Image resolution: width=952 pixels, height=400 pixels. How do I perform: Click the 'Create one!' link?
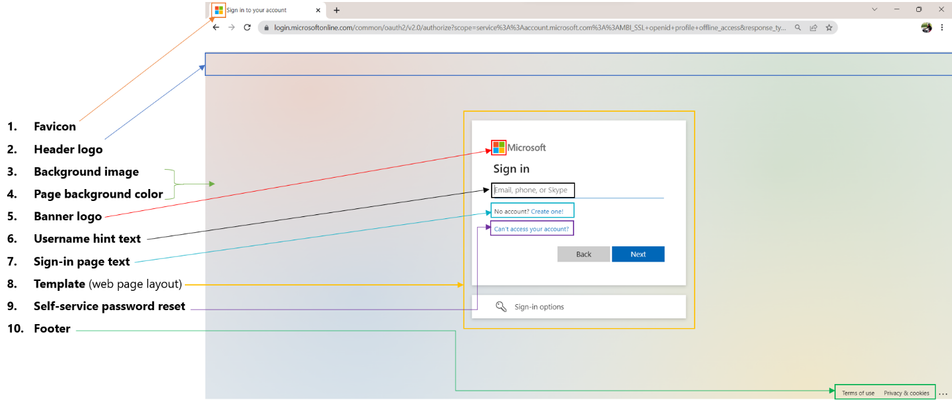pyautogui.click(x=547, y=211)
